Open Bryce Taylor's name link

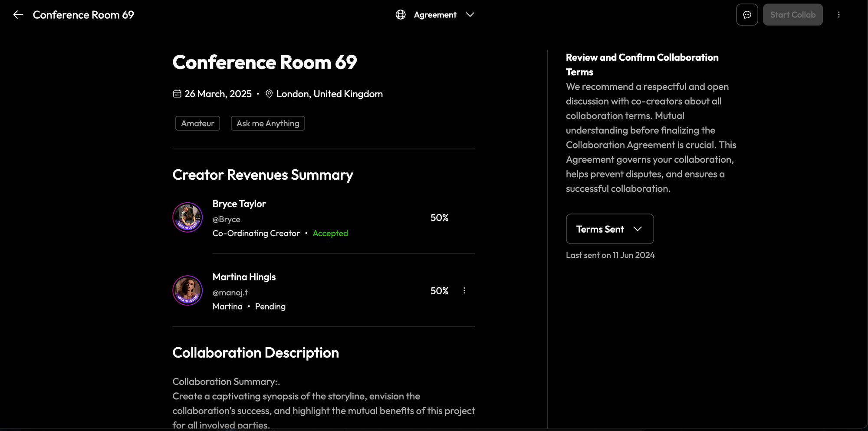point(239,204)
